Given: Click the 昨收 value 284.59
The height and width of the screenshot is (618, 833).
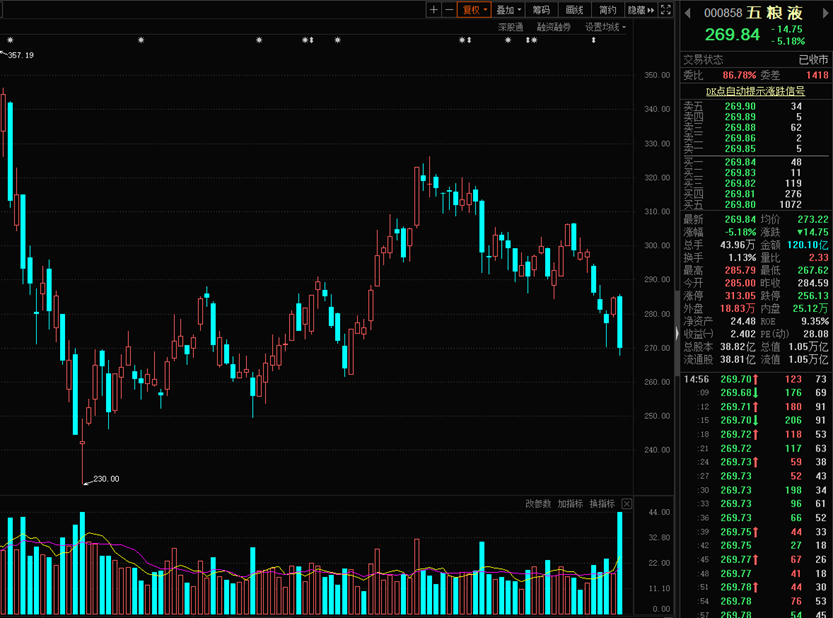Looking at the screenshot, I should click(x=813, y=283).
